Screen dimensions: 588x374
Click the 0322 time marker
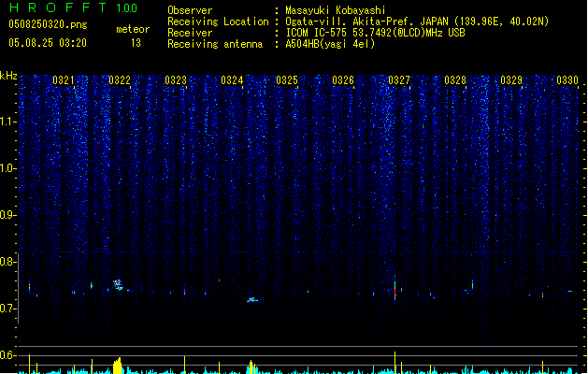120,80
